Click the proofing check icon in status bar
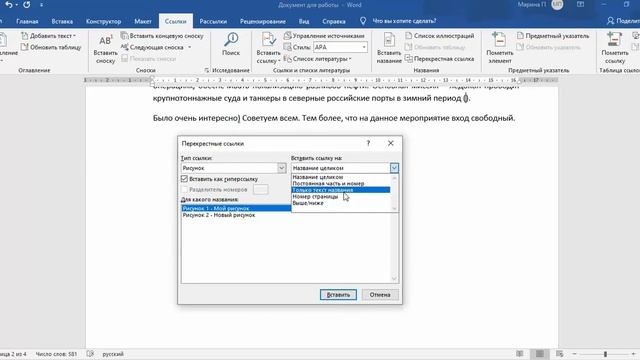Viewport: 640px width, 360px height. (90, 354)
